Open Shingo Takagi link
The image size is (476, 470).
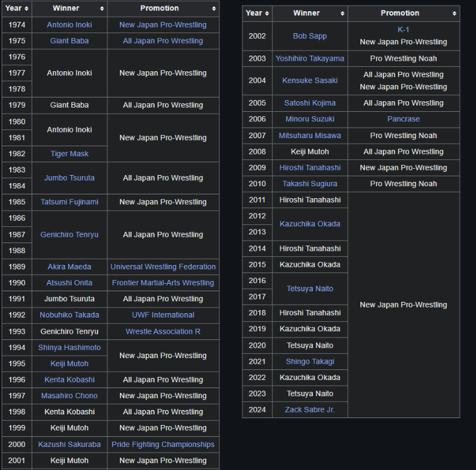point(310,361)
